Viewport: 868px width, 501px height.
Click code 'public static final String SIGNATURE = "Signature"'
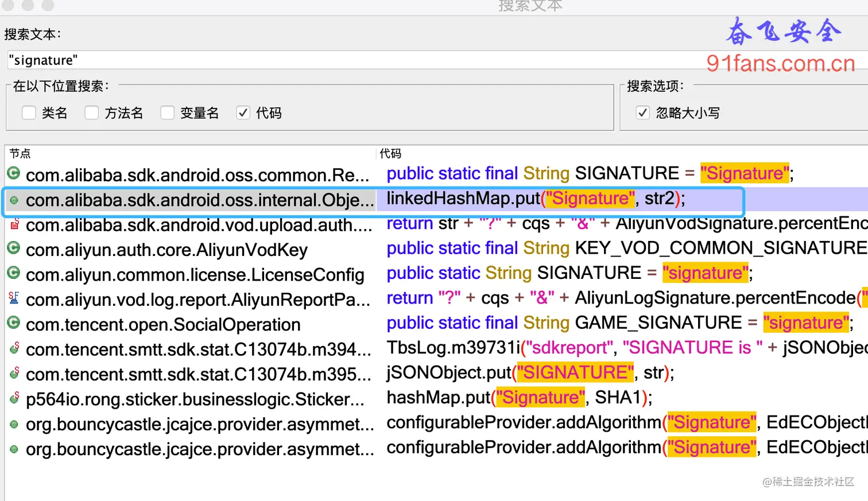point(590,173)
